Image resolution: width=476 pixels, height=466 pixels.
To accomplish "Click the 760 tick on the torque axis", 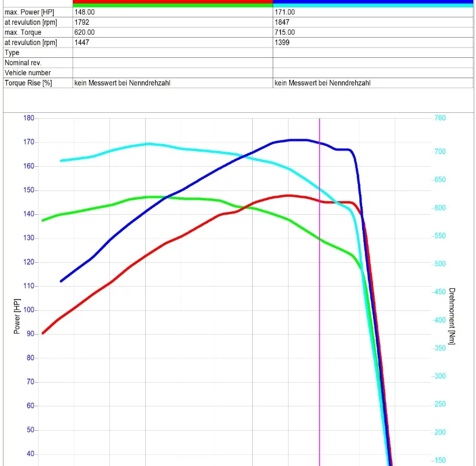I will pyautogui.click(x=439, y=118).
